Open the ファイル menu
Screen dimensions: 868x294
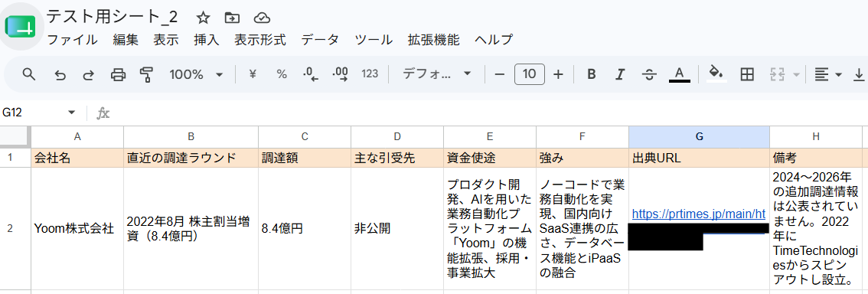(72, 40)
